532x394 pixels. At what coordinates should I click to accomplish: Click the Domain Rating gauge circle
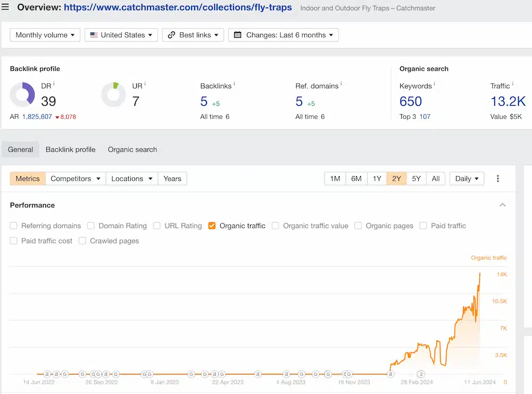click(x=24, y=95)
